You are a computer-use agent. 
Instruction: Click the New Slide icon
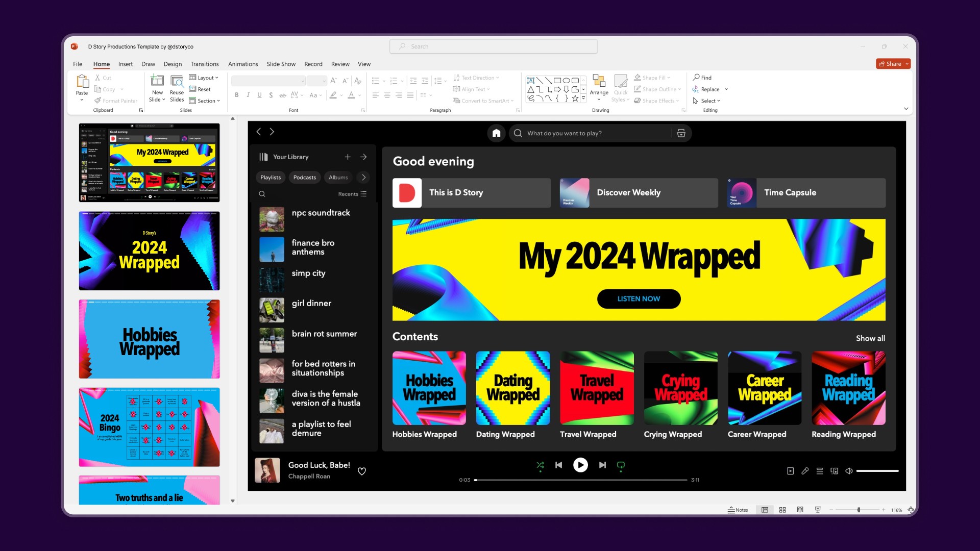157,81
